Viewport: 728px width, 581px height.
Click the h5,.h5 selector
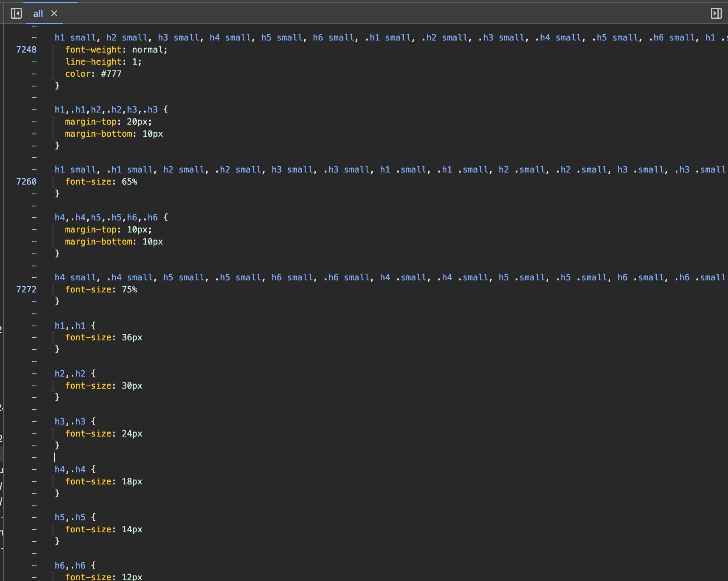coord(70,518)
